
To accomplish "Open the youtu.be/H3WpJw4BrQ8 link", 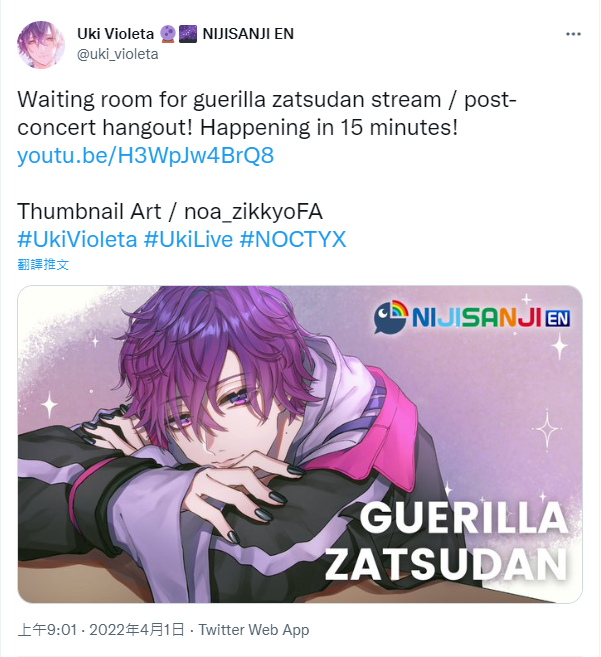I will tap(145, 155).
